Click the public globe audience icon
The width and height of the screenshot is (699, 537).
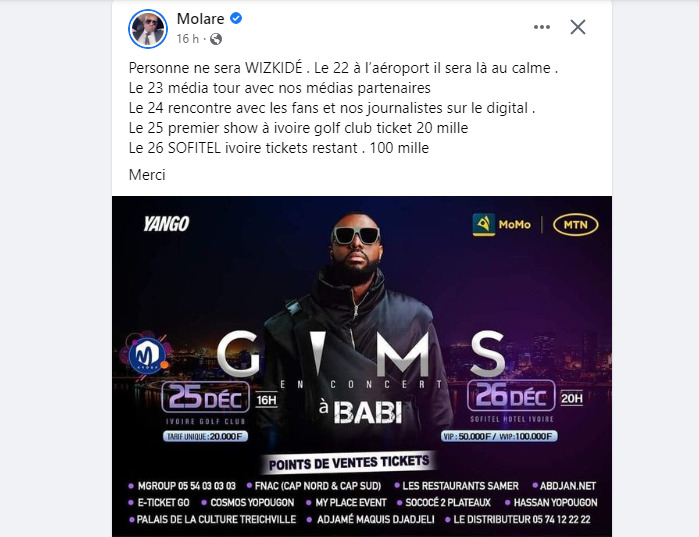(216, 39)
